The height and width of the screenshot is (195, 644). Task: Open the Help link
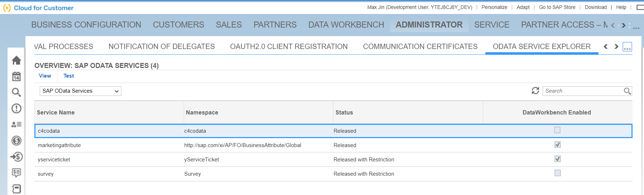tap(621, 7)
